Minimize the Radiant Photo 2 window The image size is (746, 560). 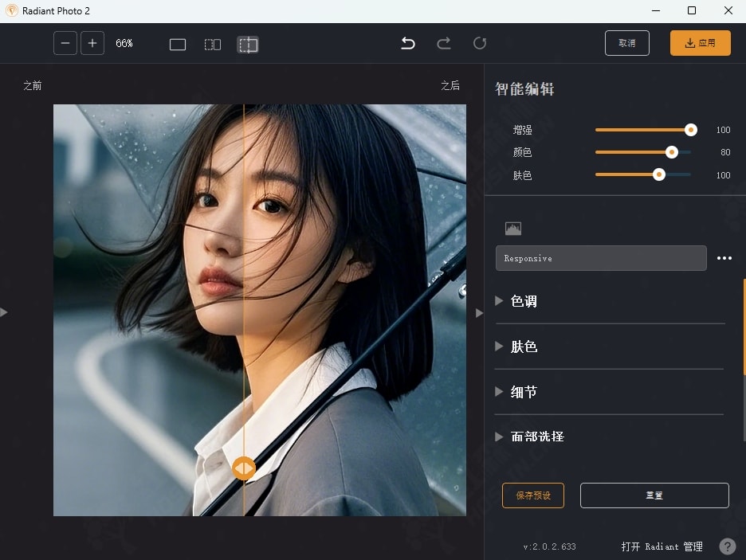(656, 10)
